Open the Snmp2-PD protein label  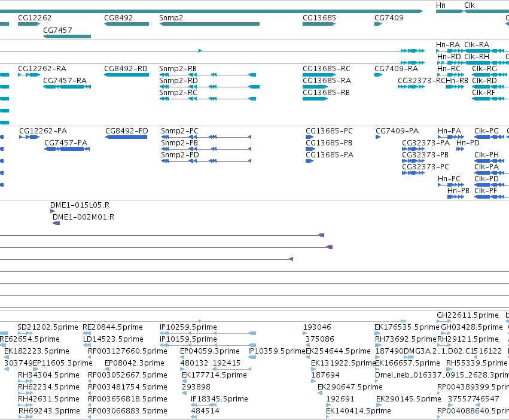tap(180, 155)
